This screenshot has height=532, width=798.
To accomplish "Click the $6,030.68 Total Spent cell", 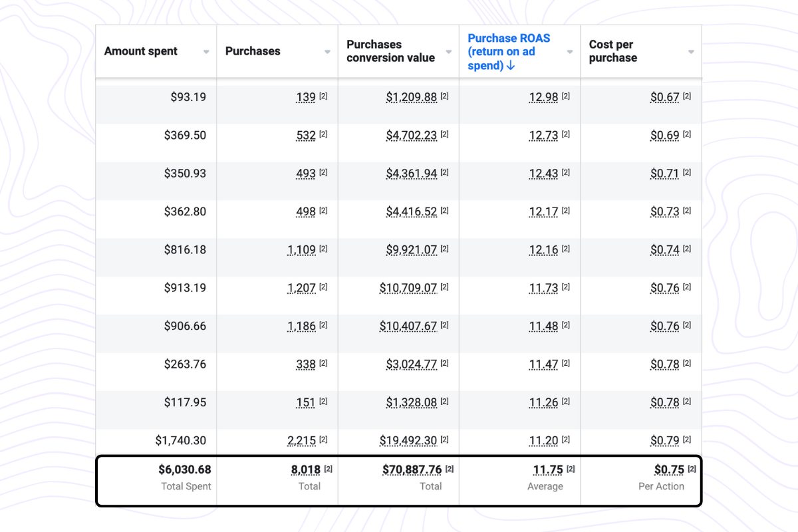I will click(184, 469).
